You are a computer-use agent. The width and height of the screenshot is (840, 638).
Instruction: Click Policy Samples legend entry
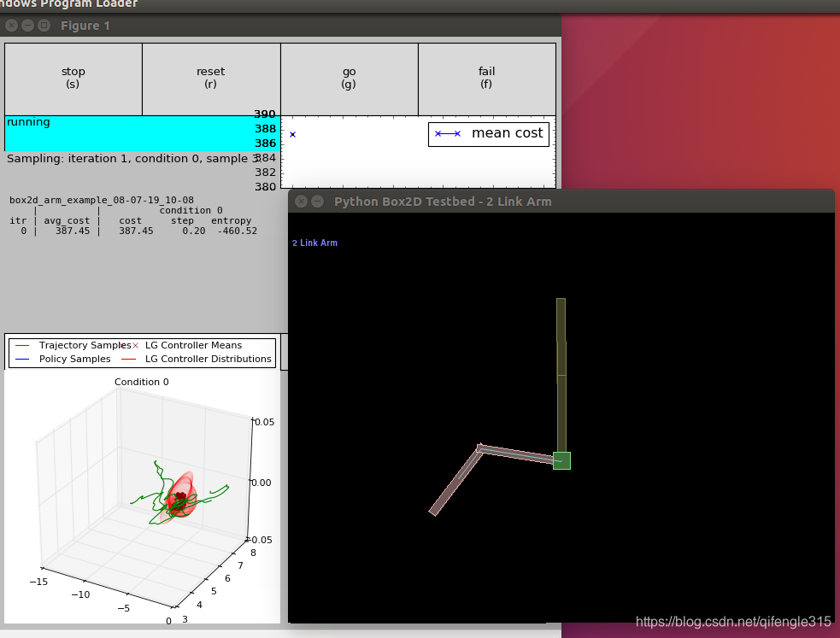click(x=62, y=360)
